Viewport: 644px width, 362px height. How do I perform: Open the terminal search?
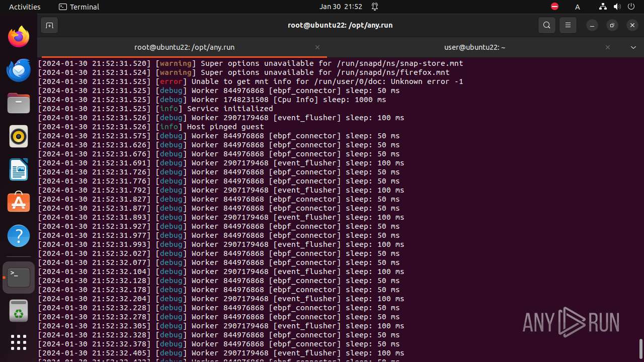click(547, 25)
